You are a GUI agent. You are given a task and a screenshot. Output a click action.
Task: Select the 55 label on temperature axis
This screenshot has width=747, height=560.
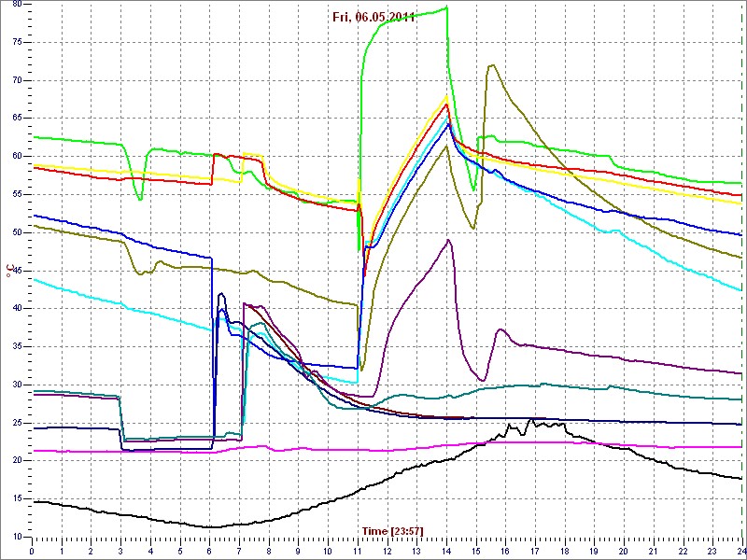pyautogui.click(x=18, y=195)
